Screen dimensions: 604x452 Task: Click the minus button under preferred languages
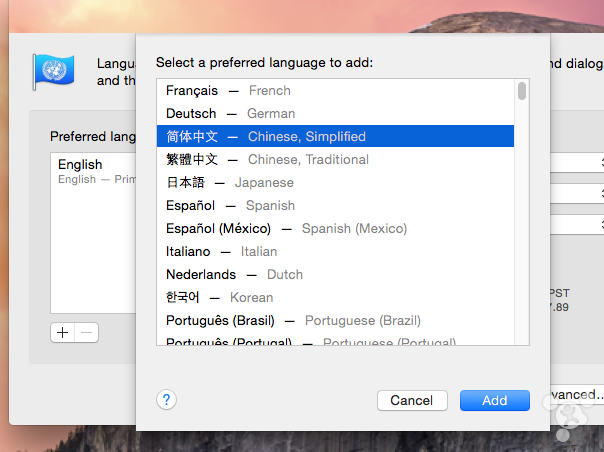tap(86, 332)
